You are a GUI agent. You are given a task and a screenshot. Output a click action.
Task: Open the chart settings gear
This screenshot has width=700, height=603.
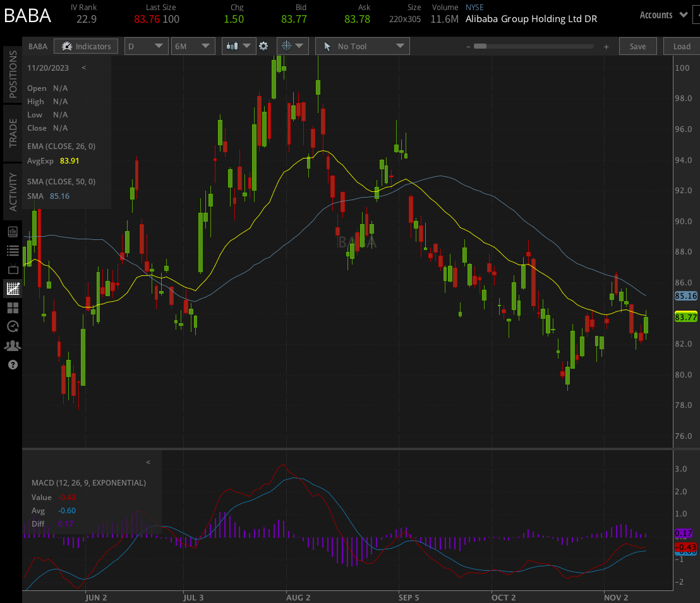click(x=263, y=45)
